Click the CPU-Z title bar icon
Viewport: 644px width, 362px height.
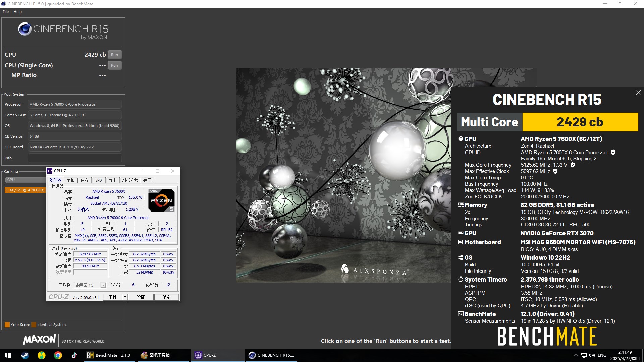point(50,171)
